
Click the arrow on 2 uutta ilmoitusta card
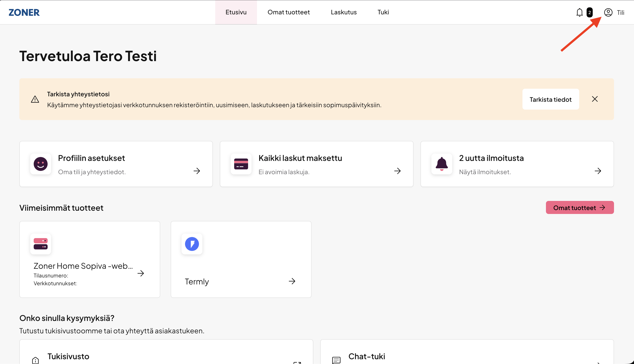point(598,171)
